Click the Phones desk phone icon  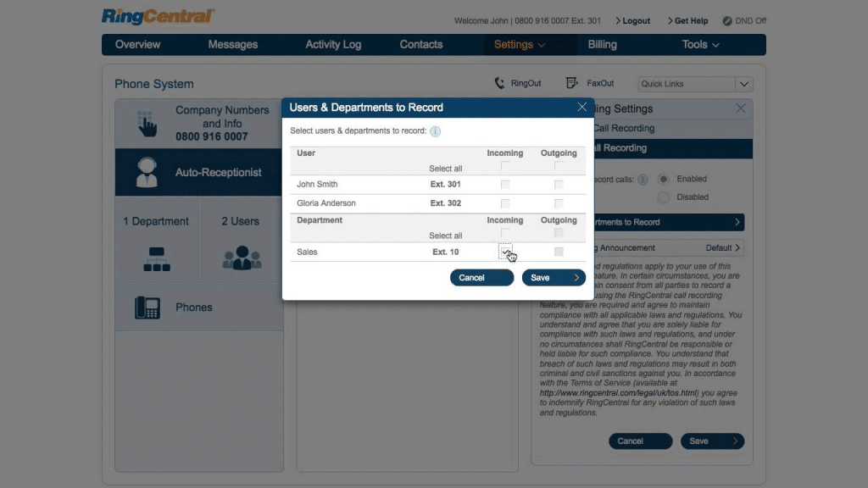(147, 308)
